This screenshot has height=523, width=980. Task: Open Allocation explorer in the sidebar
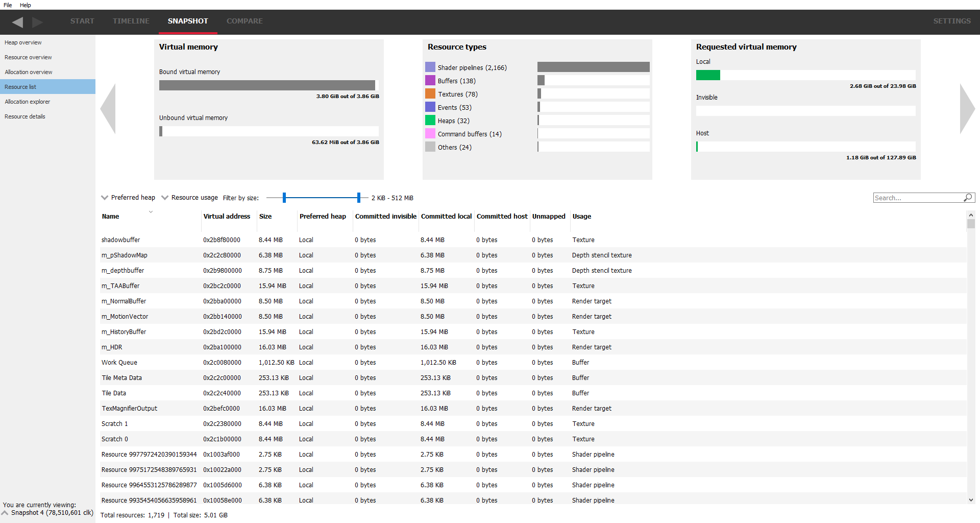[x=28, y=102]
